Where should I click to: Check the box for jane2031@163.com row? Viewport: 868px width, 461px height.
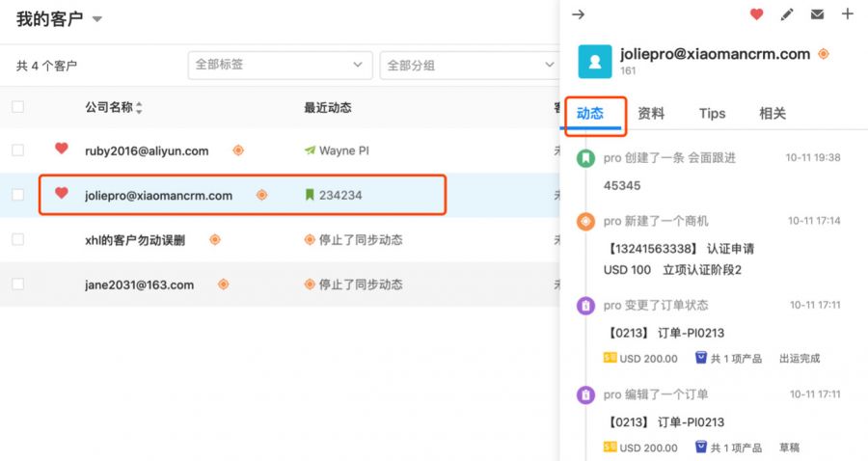click(x=18, y=285)
